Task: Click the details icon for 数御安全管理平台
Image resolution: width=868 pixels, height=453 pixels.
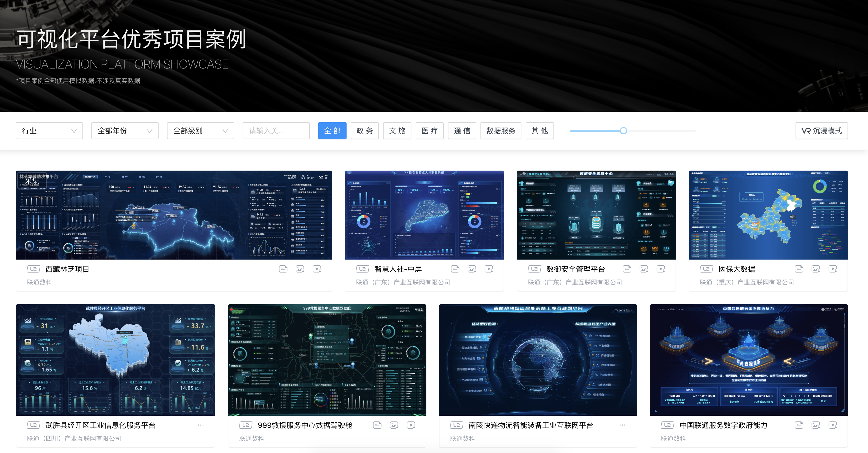Action: [627, 269]
